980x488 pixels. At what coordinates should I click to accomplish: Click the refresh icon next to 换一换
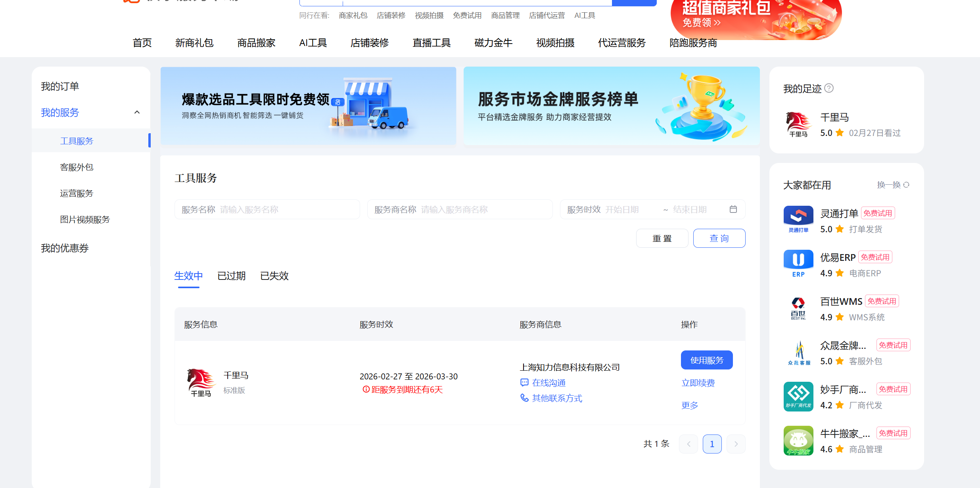point(906,185)
